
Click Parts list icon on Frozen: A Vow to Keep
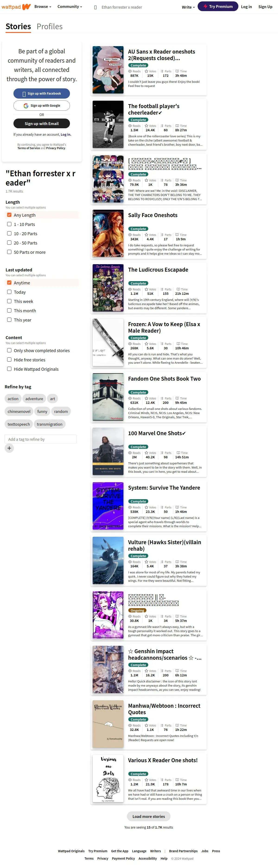162,344
